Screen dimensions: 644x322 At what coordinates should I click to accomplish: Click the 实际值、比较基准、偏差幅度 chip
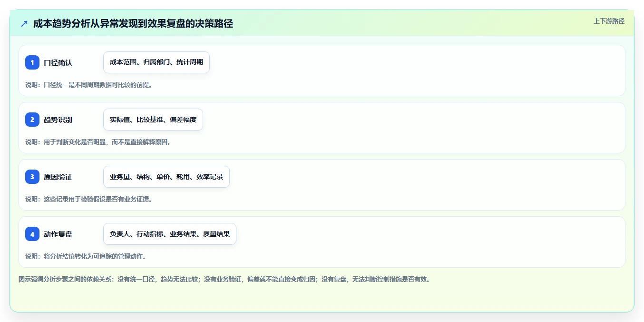click(153, 120)
